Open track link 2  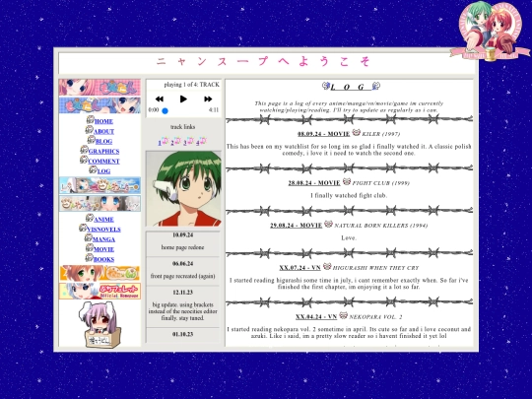(172, 143)
